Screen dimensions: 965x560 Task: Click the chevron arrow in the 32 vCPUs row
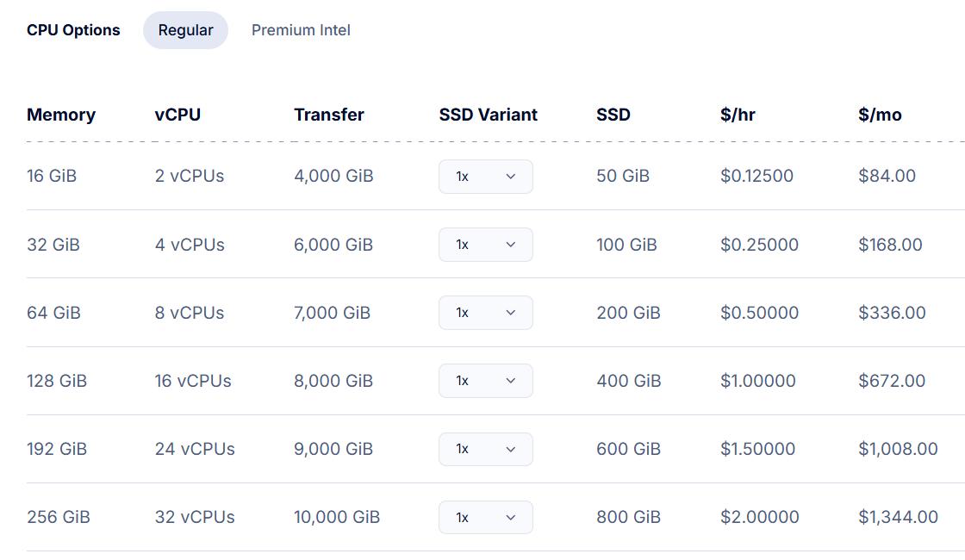point(510,517)
